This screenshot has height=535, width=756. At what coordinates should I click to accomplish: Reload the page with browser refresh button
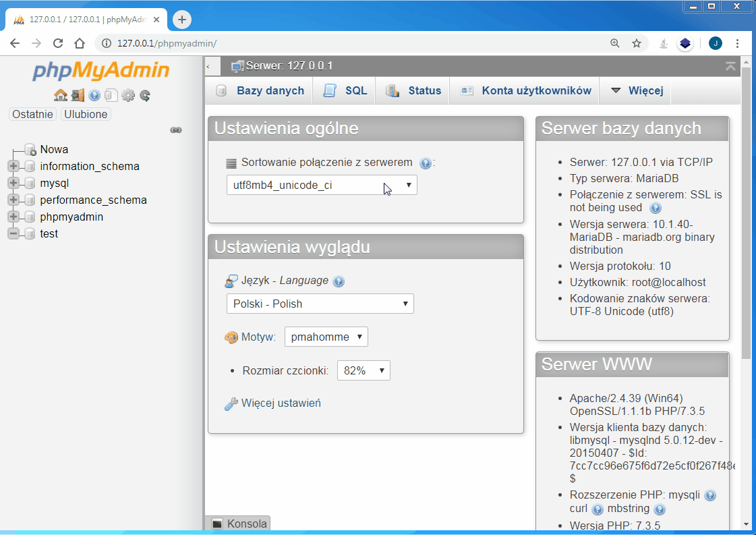[58, 43]
